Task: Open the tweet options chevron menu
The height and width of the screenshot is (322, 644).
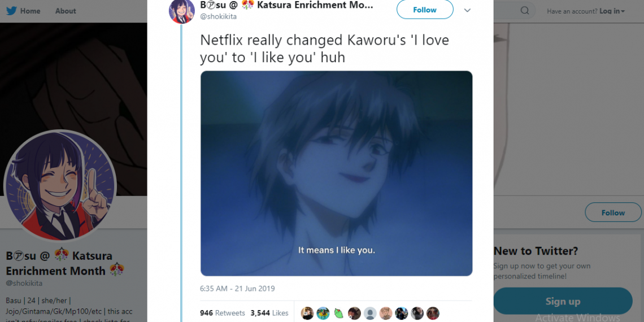Action: [x=467, y=10]
